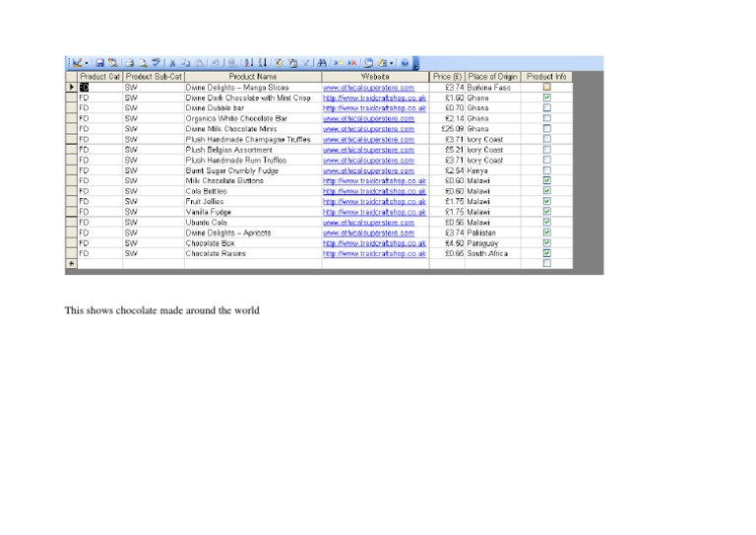This screenshot has height=535, width=756.
Task: Click the 'Vanilla Fudge' product name cell
Action: tap(253, 212)
